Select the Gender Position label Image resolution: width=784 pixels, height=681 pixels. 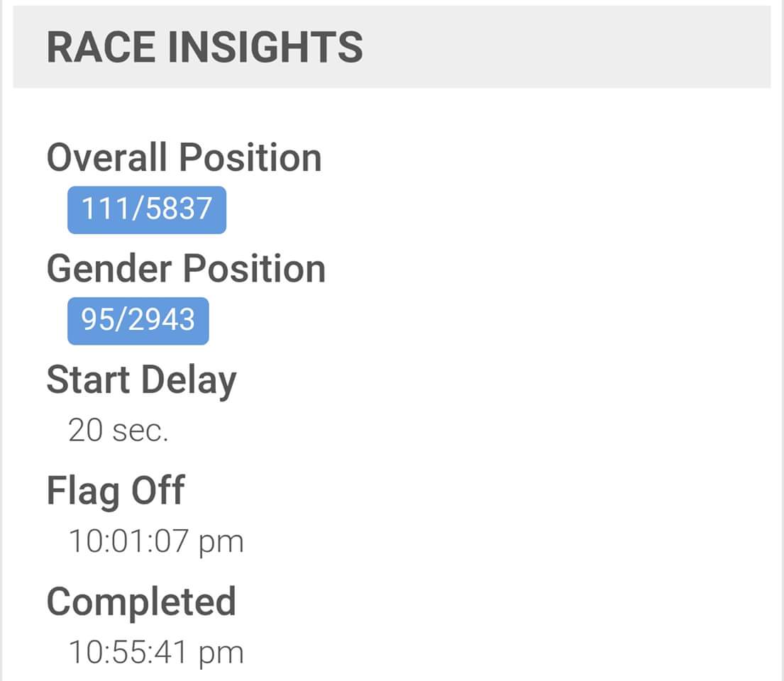186,268
